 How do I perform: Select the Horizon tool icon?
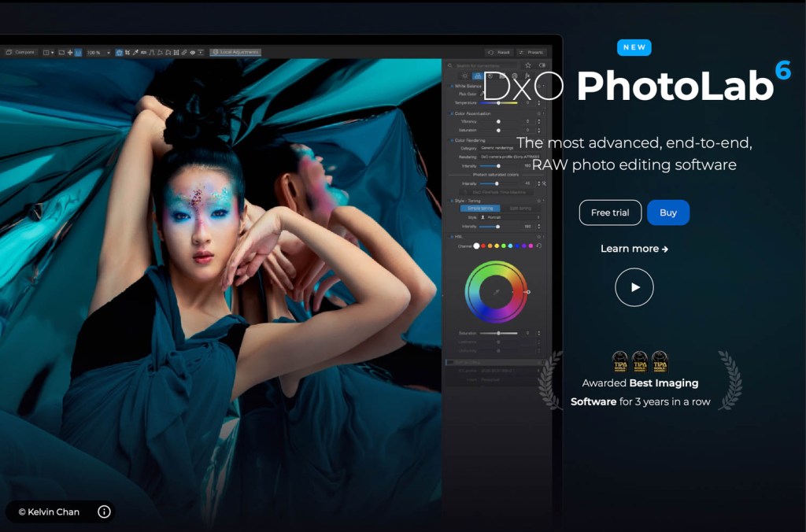144,53
